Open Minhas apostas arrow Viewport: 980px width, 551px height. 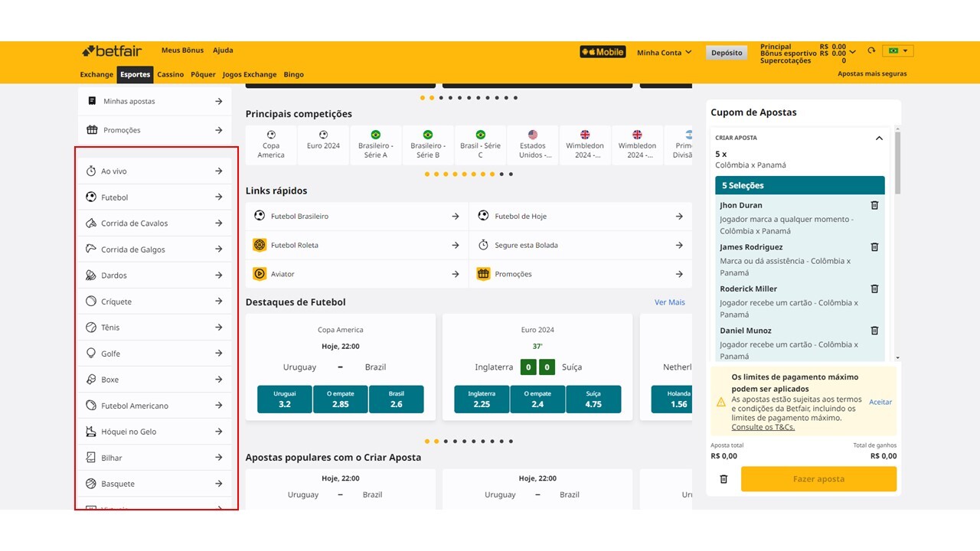tap(218, 101)
